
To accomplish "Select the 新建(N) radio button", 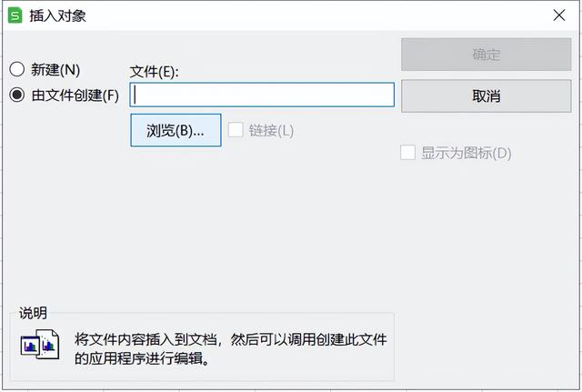I will tap(17, 69).
